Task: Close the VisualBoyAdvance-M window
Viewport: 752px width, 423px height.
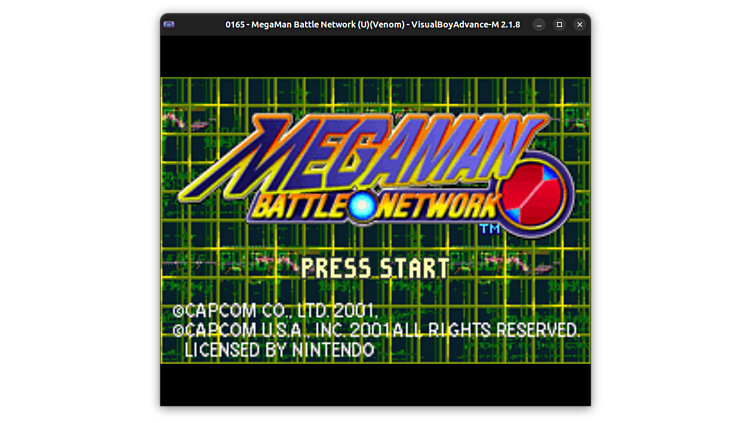Action: [x=579, y=24]
